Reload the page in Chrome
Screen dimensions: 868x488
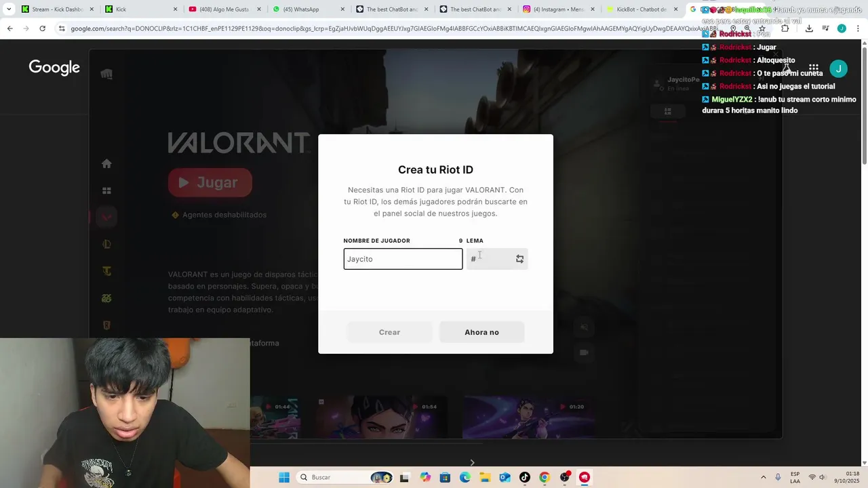(x=42, y=28)
